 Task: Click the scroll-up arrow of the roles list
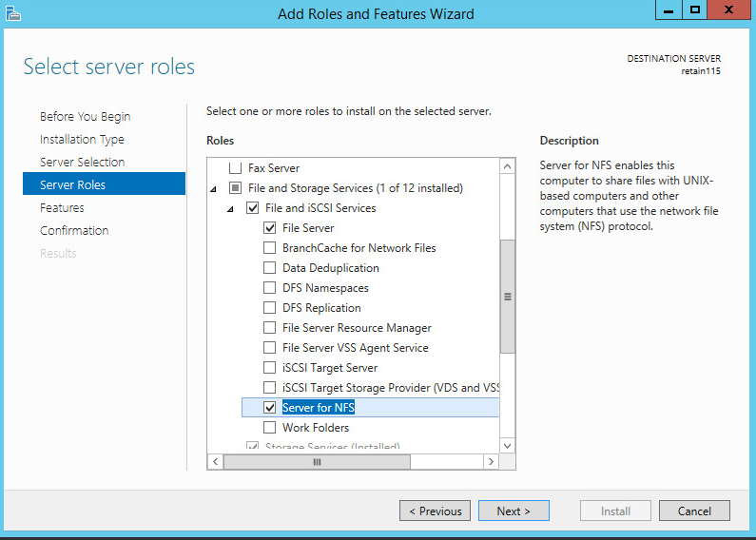[507, 166]
